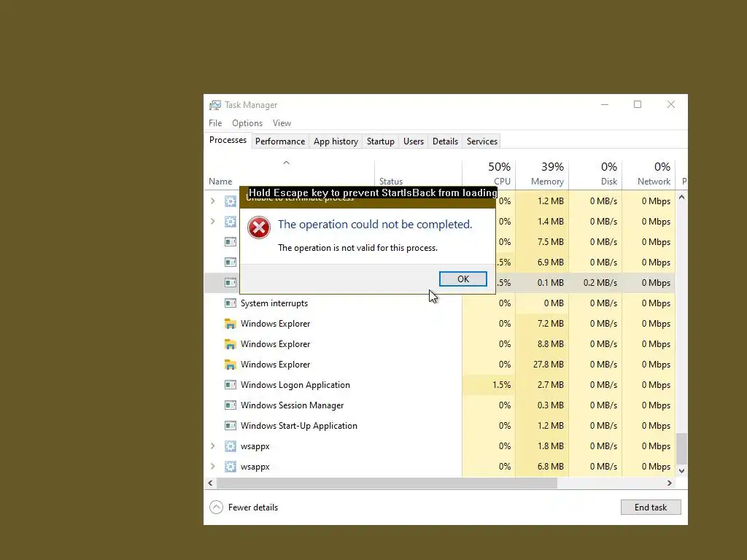The height and width of the screenshot is (560, 747).
Task: Click the horizontal scrollbar left arrow
Action: pyautogui.click(x=211, y=483)
